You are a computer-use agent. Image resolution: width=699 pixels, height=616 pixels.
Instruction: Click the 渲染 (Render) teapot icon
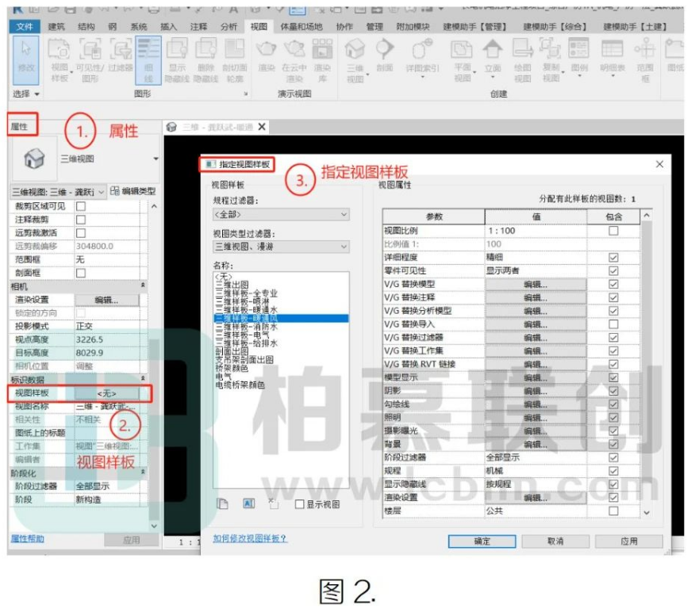pos(267,55)
